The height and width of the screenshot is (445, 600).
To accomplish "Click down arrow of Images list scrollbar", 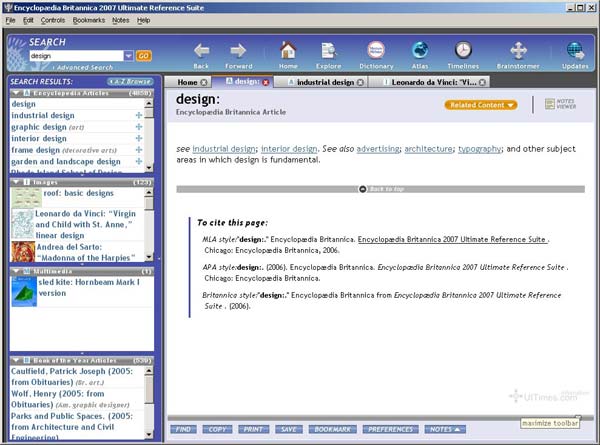I will (149, 257).
